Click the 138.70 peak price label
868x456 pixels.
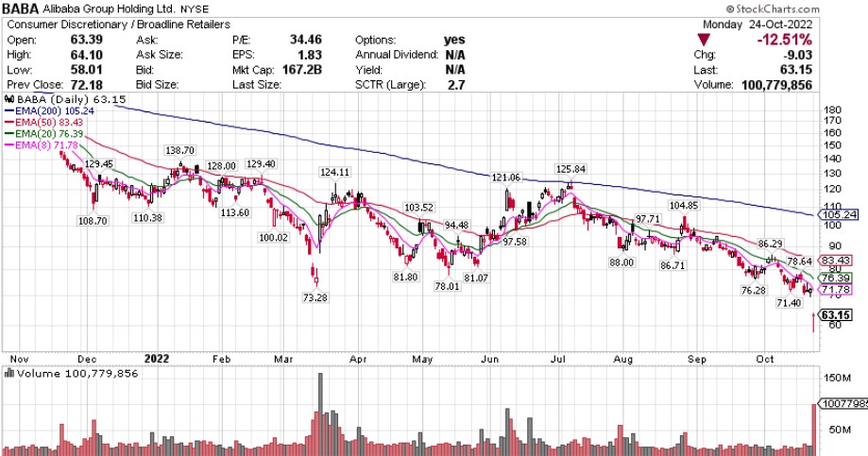179,150
